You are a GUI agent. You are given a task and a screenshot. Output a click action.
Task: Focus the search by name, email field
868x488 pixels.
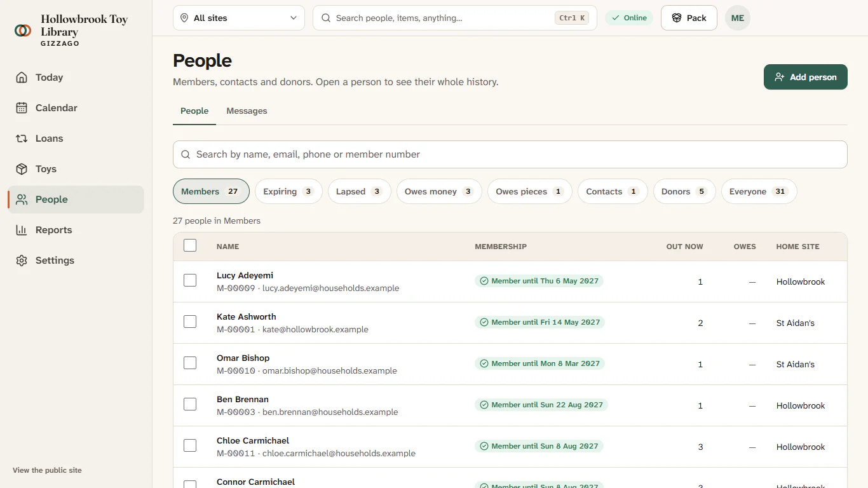pyautogui.click(x=510, y=154)
